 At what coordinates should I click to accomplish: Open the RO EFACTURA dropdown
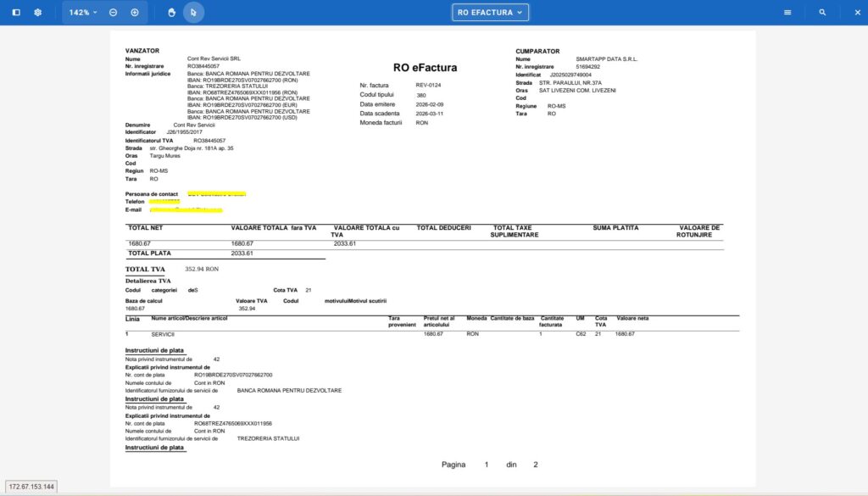[x=490, y=13]
